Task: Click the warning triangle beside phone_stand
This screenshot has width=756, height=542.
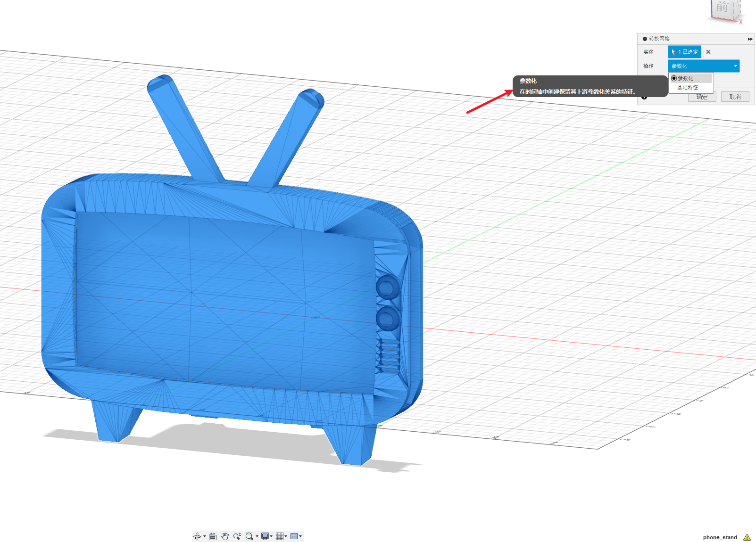Action: pyautogui.click(x=747, y=537)
